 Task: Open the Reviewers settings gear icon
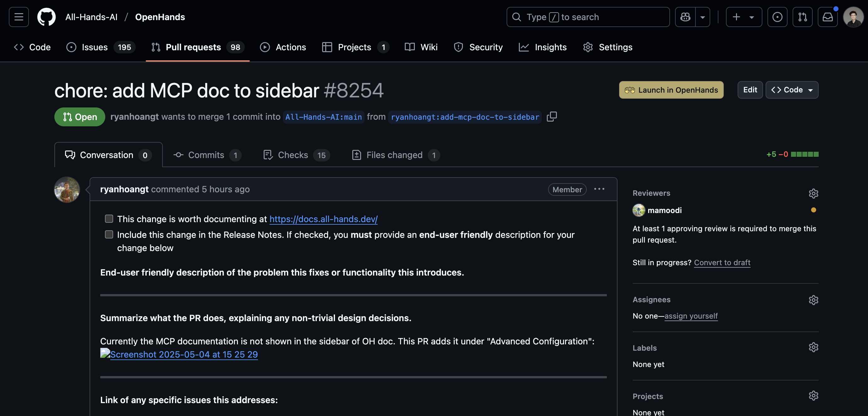(x=814, y=193)
